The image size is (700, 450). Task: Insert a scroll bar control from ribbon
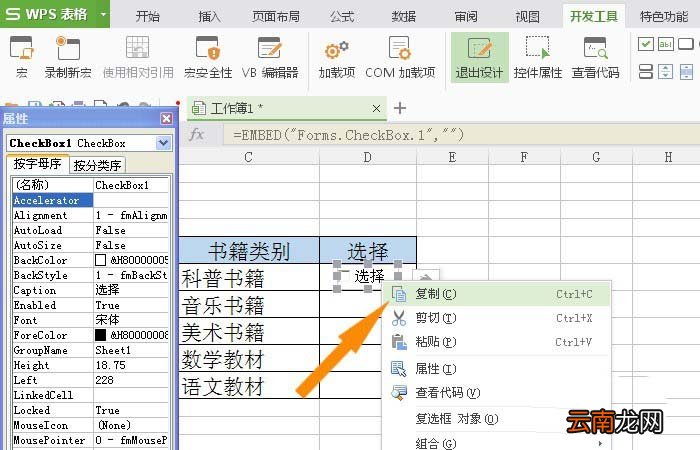686,71
